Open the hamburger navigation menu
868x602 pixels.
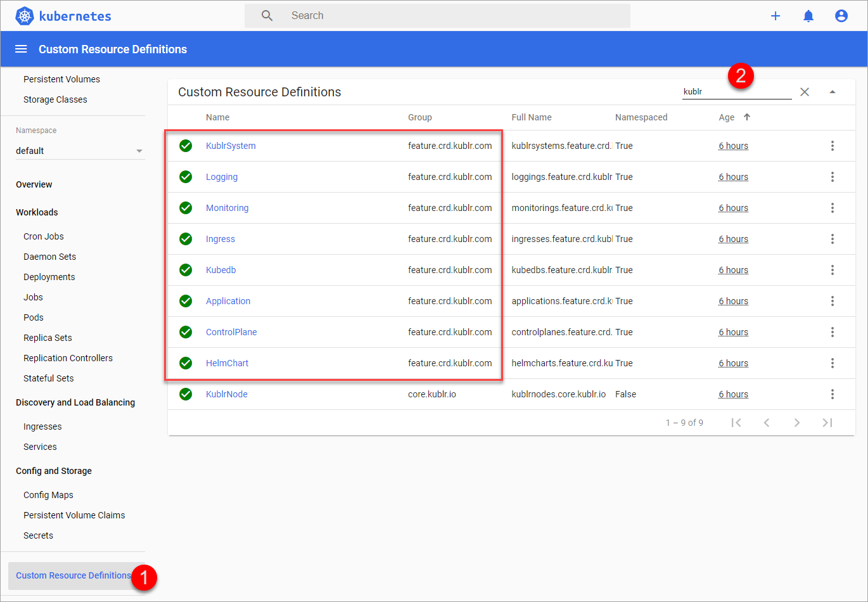click(x=21, y=49)
